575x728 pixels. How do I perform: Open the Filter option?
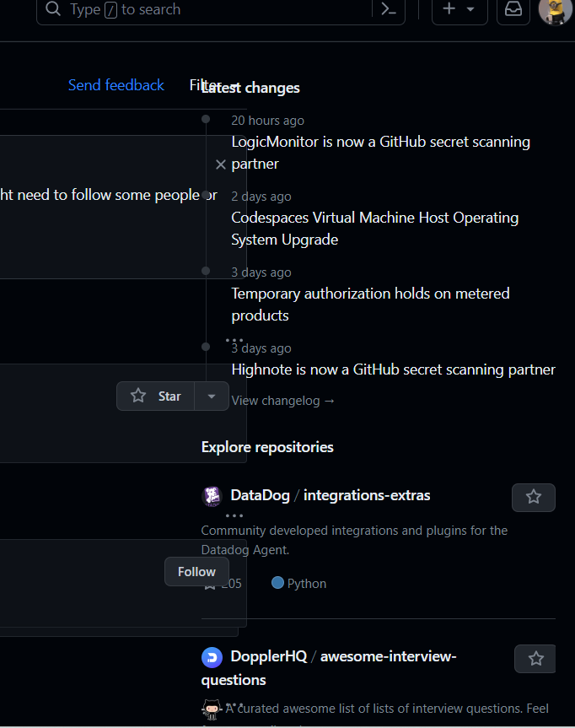(x=202, y=84)
